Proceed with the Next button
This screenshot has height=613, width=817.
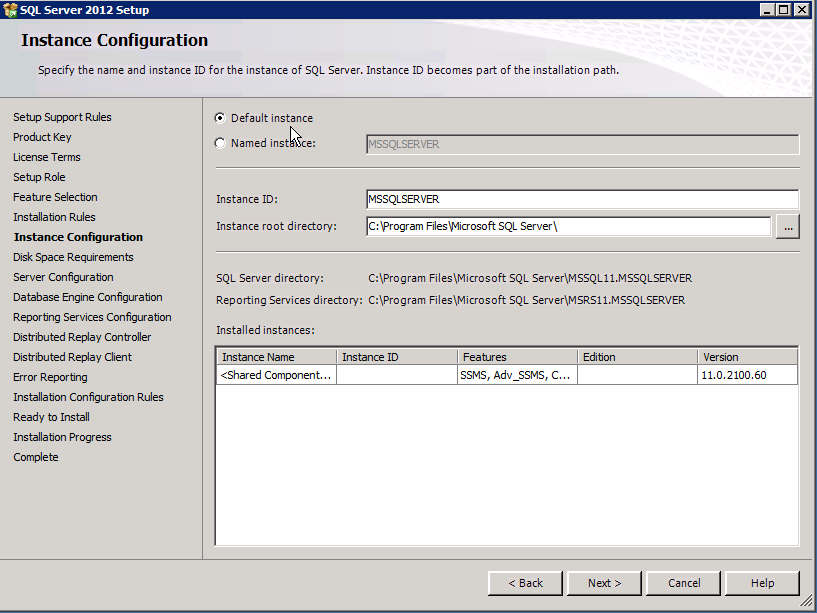click(604, 583)
